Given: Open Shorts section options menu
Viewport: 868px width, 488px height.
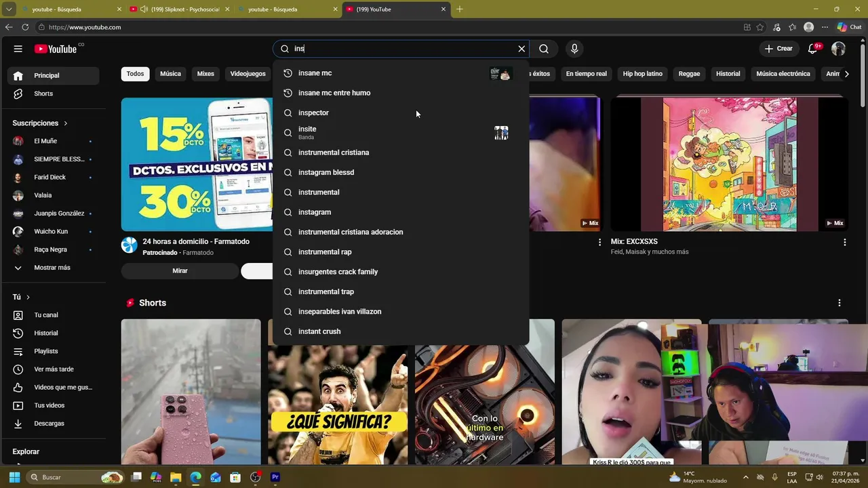Looking at the screenshot, I should (839, 303).
